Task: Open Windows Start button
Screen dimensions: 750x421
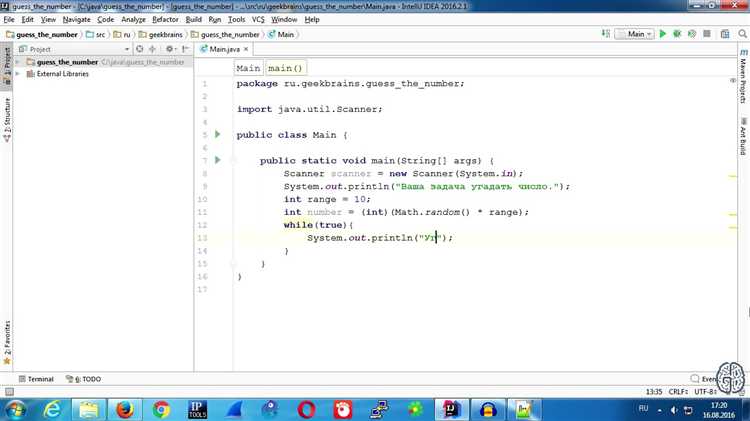Action: (15, 410)
